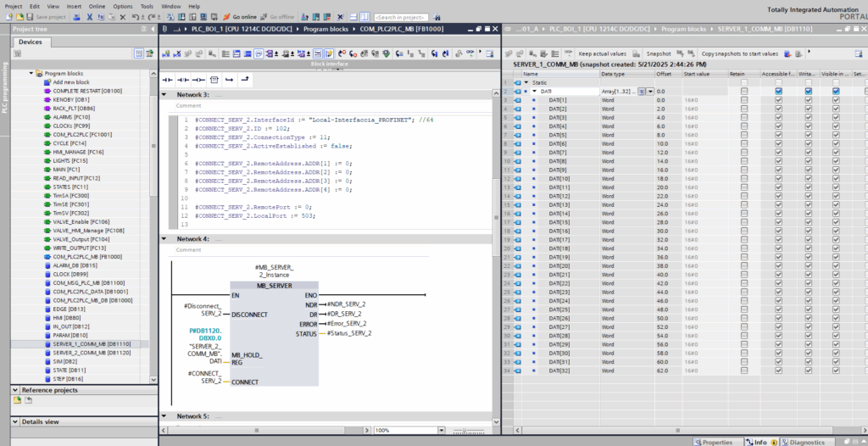Select Add new block in project tree
Screen dimensions: 868x446
click(71, 82)
